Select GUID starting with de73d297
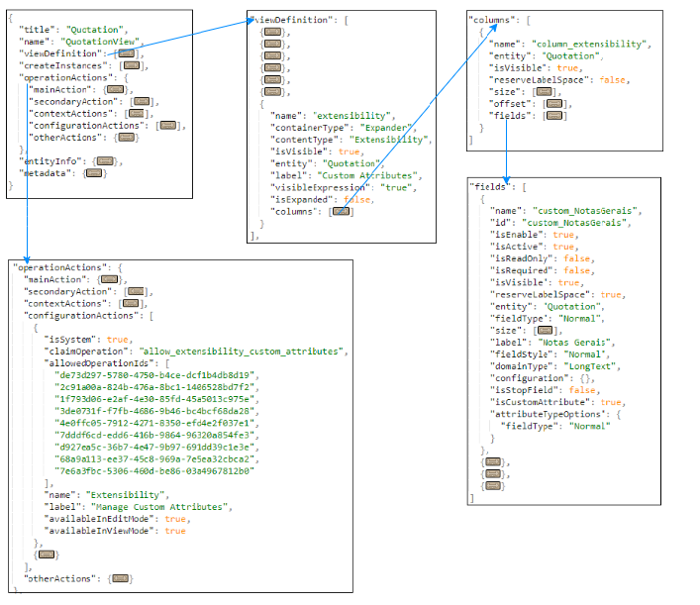 click(x=154, y=375)
